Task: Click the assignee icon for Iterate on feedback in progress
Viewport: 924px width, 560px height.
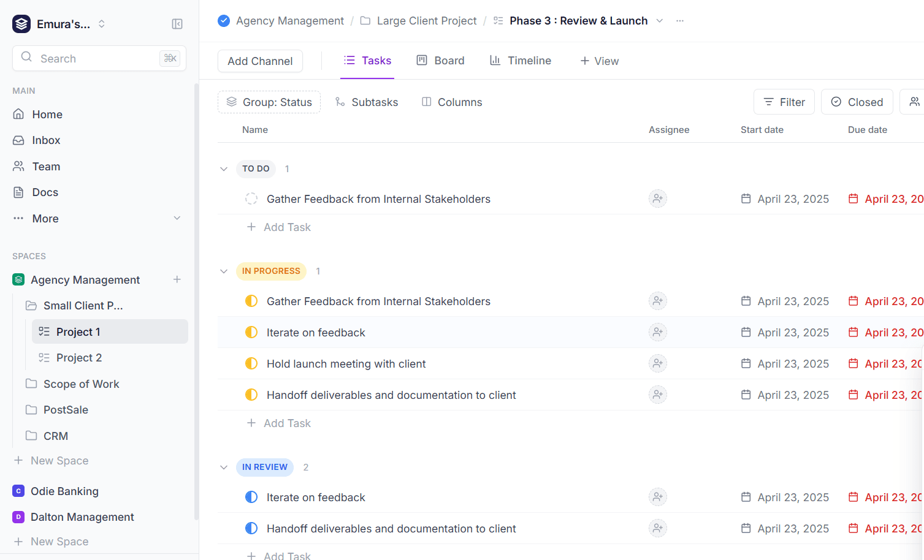Action: 657,332
